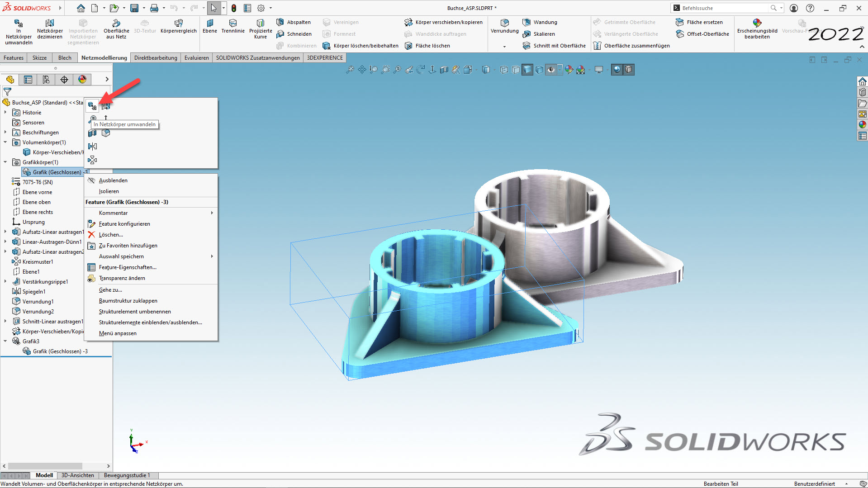Choose Isolieren from context menu
The image size is (868, 488).
tap(151, 191)
